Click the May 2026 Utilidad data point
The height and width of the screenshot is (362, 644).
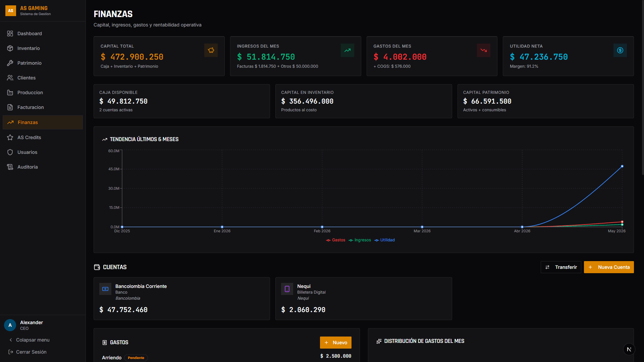622,166
